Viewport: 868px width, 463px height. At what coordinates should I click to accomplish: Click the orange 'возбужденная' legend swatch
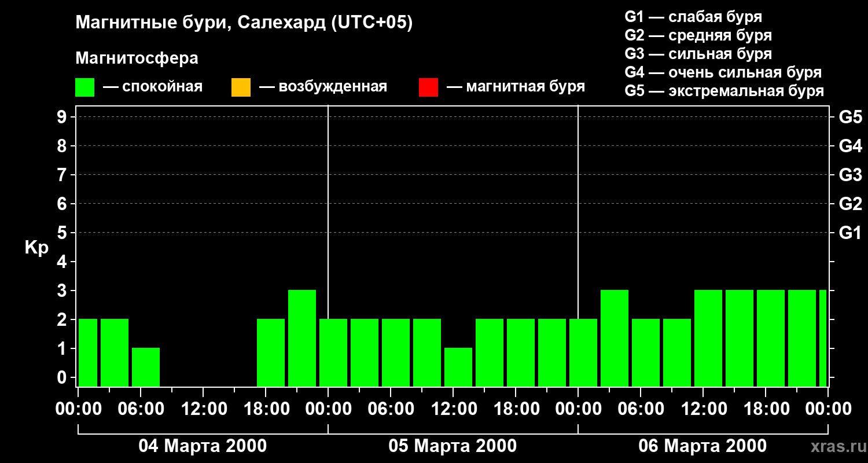pyautogui.click(x=241, y=87)
